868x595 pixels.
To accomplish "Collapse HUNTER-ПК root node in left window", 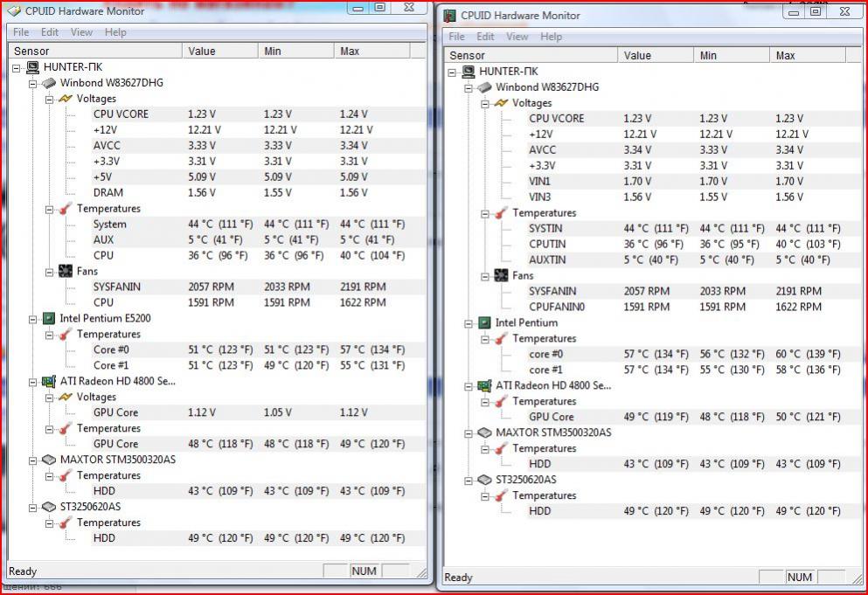I will click(x=17, y=68).
